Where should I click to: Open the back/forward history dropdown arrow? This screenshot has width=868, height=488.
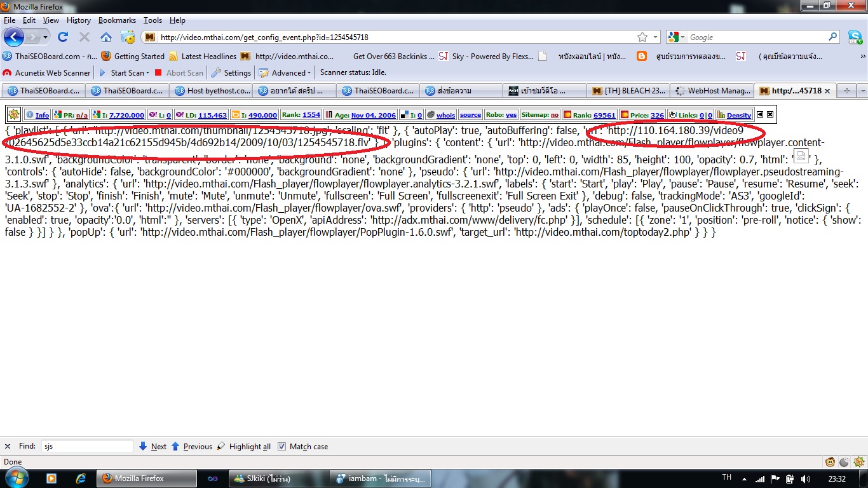coord(46,37)
